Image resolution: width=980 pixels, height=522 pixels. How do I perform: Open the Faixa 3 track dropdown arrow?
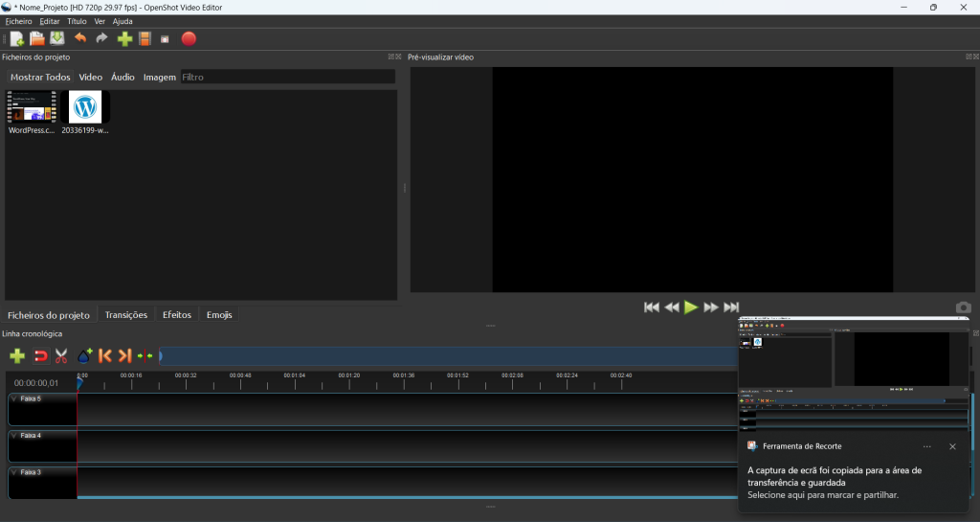tap(13, 472)
